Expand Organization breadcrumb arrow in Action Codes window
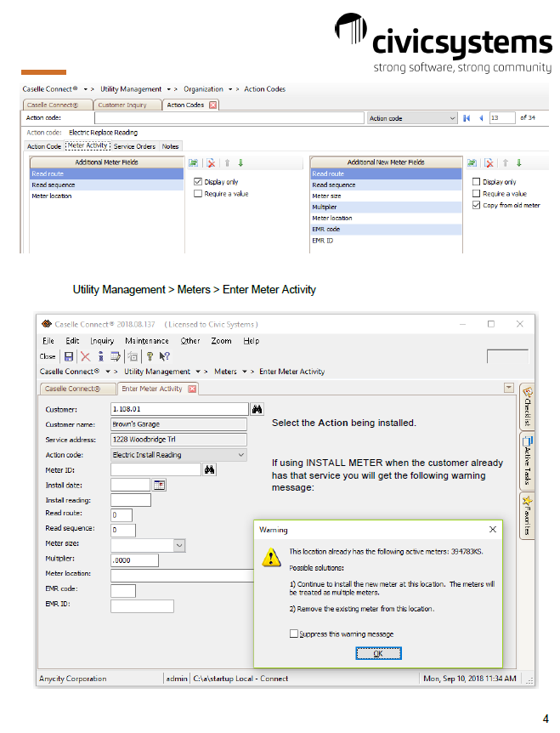This screenshot has height=733, width=560. (x=230, y=89)
